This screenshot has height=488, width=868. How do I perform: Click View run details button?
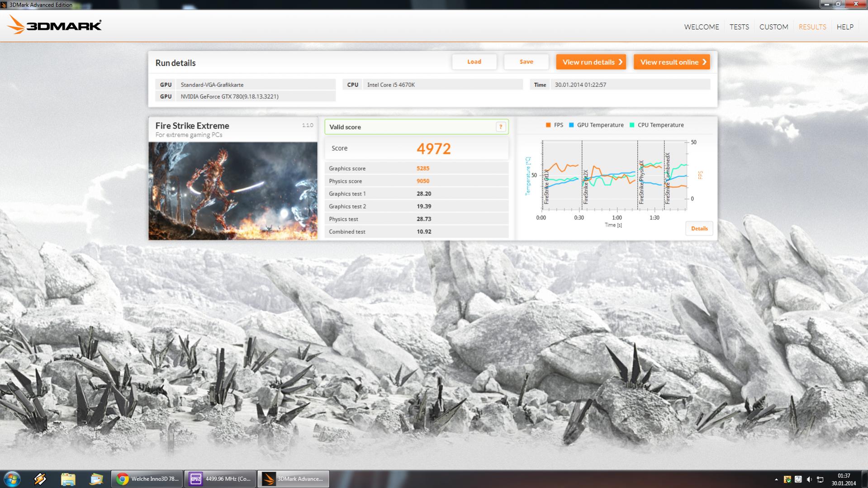(591, 62)
